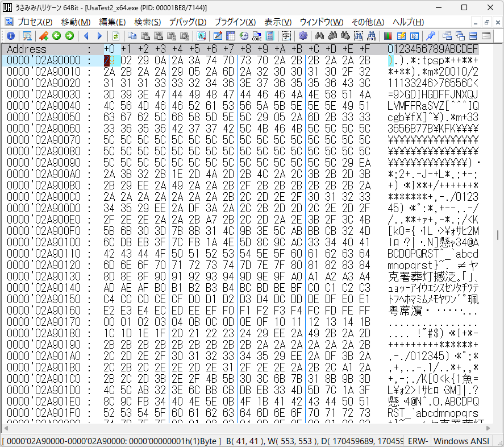Add a bookmark with the tag icon
This screenshot has width=504, height=447.
pos(44,36)
